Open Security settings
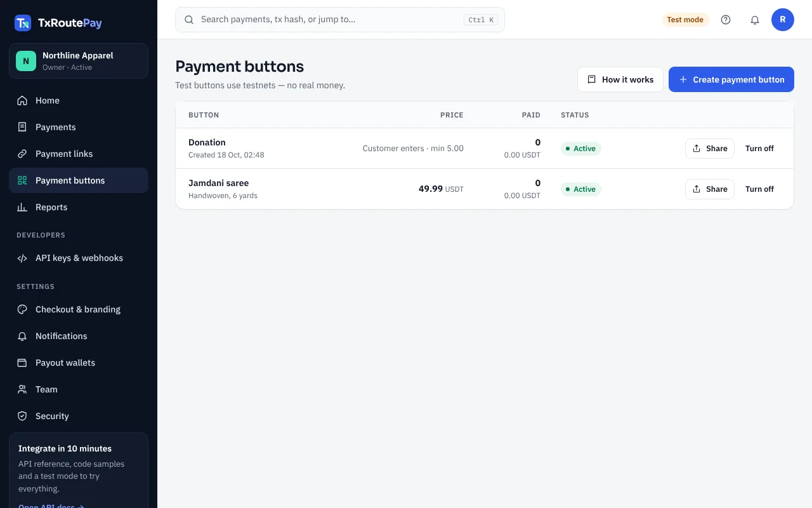 pos(79,416)
